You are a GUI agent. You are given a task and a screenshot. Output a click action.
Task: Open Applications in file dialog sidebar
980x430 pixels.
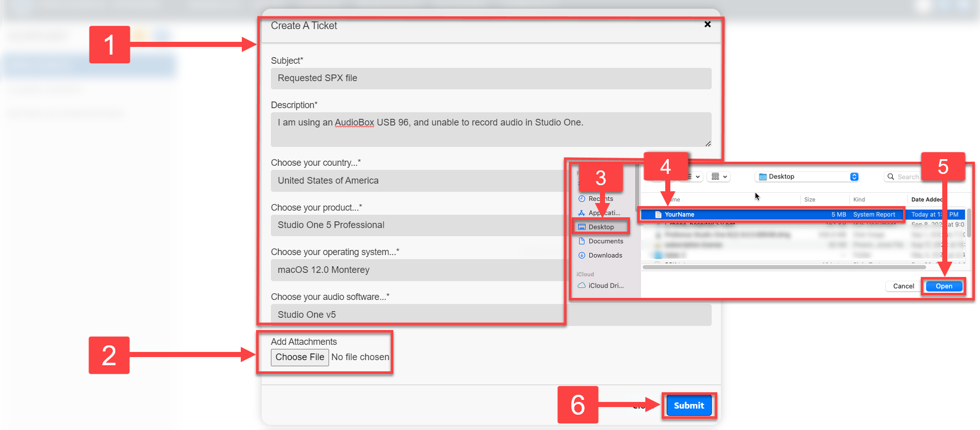(x=599, y=213)
